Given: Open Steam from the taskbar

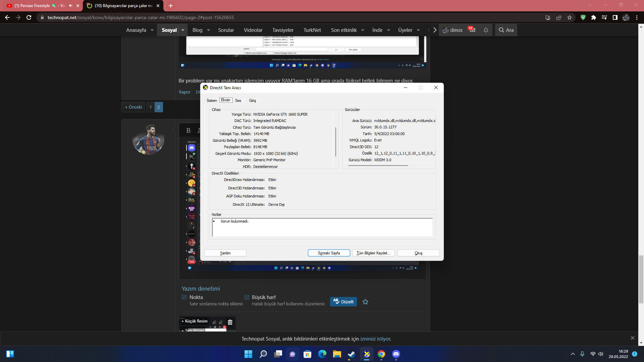Looking at the screenshot, I should (351, 354).
